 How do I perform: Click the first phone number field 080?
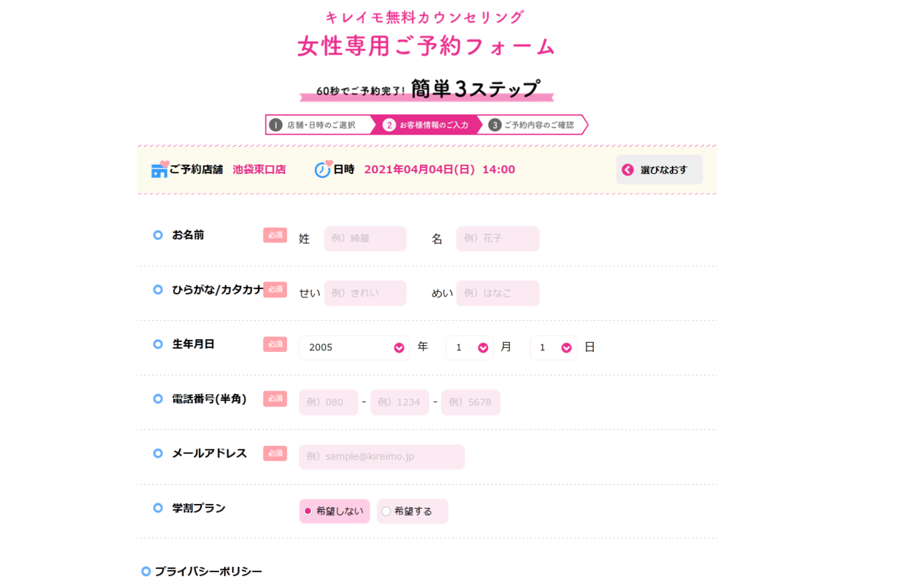click(328, 402)
